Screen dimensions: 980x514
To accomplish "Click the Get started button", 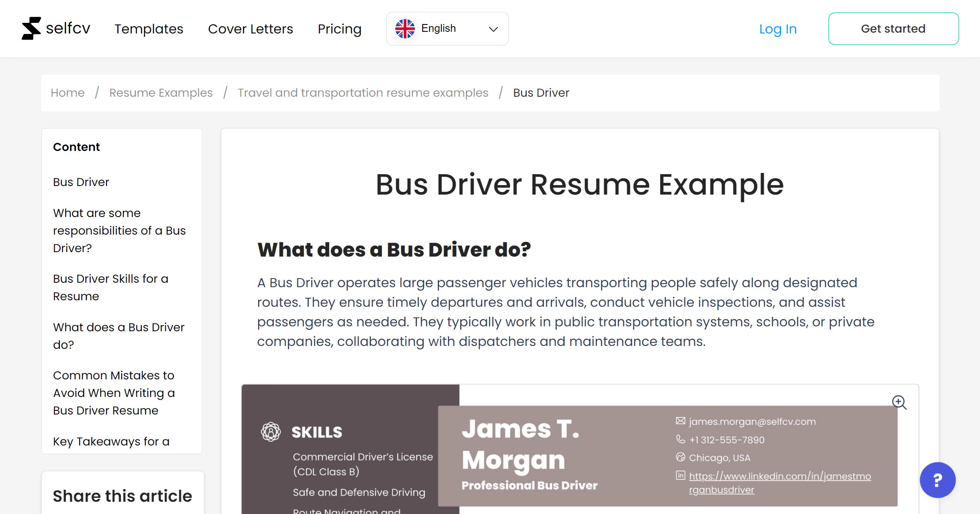I will (x=893, y=29).
